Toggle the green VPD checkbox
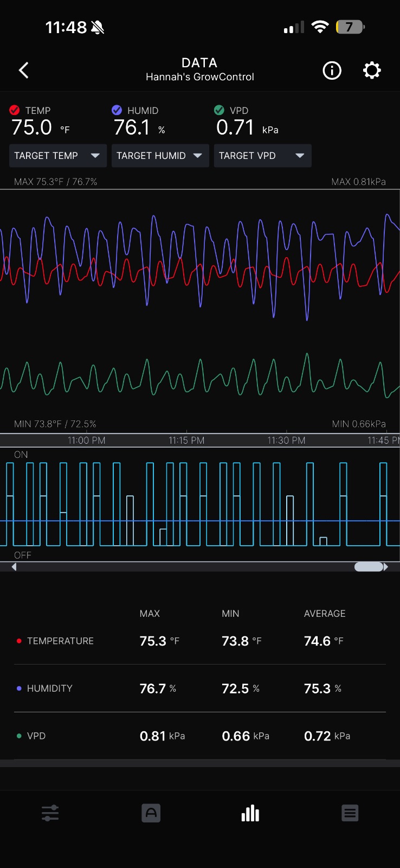 pos(219,110)
